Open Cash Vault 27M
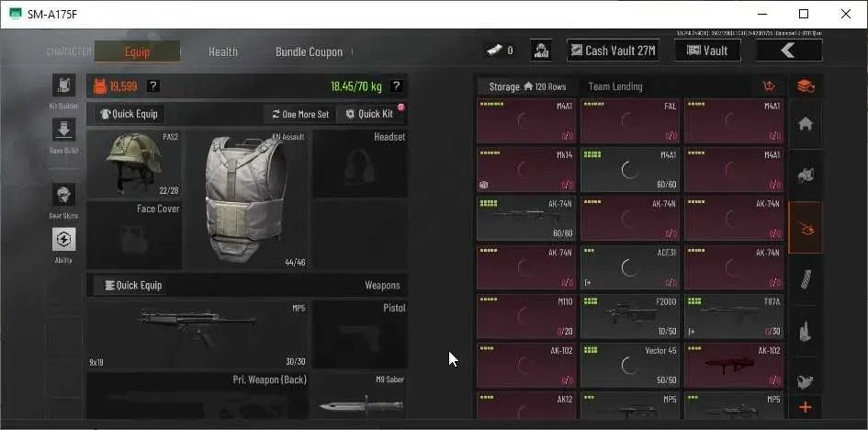Viewport: 868px width, 430px height. tap(613, 51)
